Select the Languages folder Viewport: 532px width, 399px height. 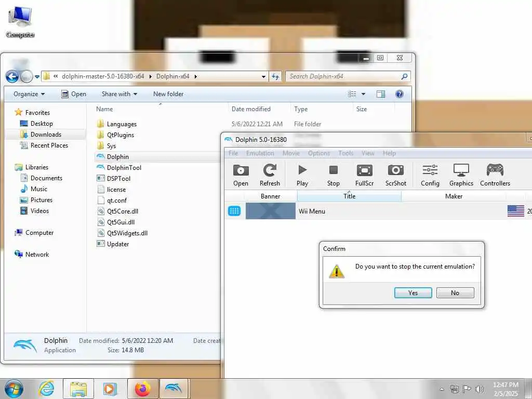click(x=122, y=124)
